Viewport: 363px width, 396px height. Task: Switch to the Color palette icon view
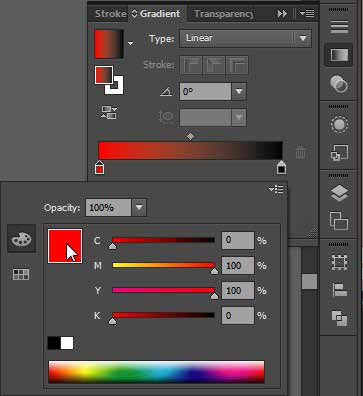point(22,239)
